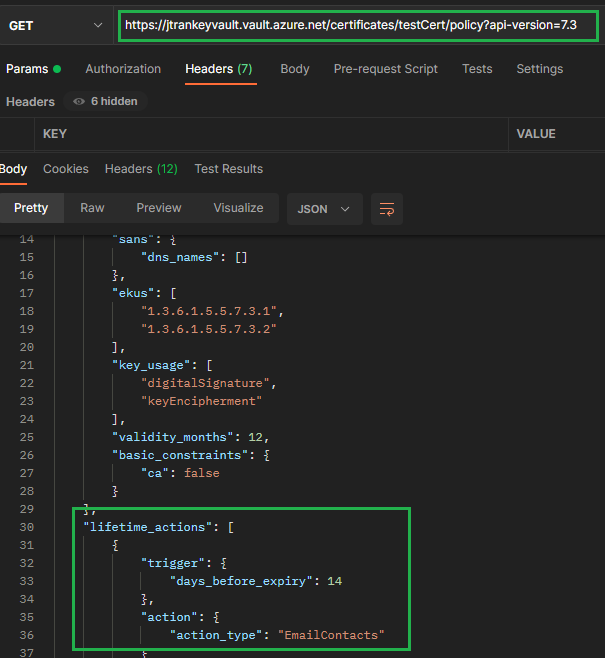
Task: Click the "dns_names" key on line 15
Action: [x=180, y=257]
